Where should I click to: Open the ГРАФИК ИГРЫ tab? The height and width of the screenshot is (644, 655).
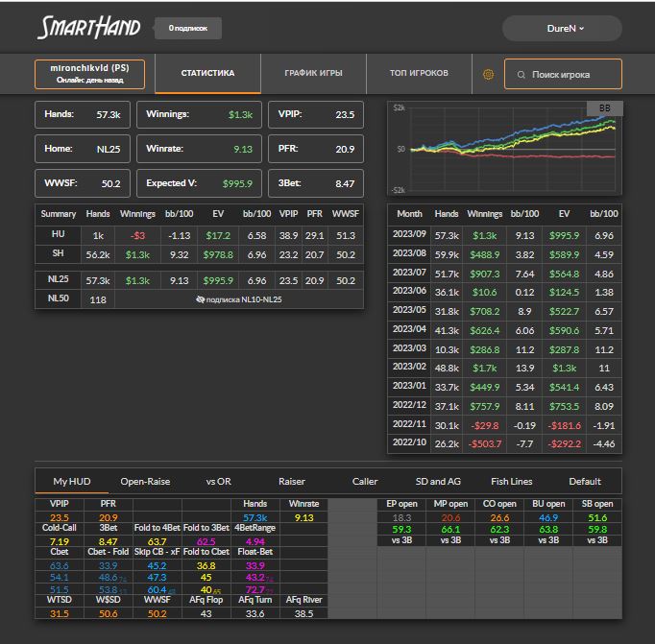point(313,73)
